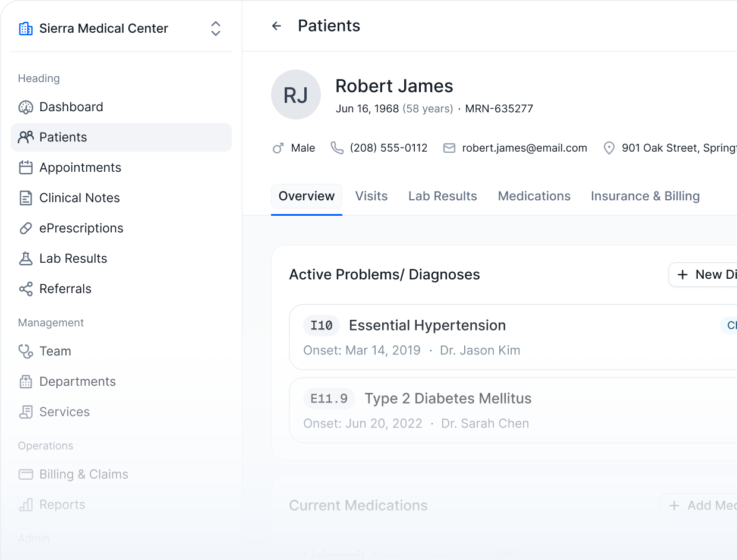This screenshot has height=560, width=737.
Task: Select the Medications tab
Action: (x=534, y=196)
